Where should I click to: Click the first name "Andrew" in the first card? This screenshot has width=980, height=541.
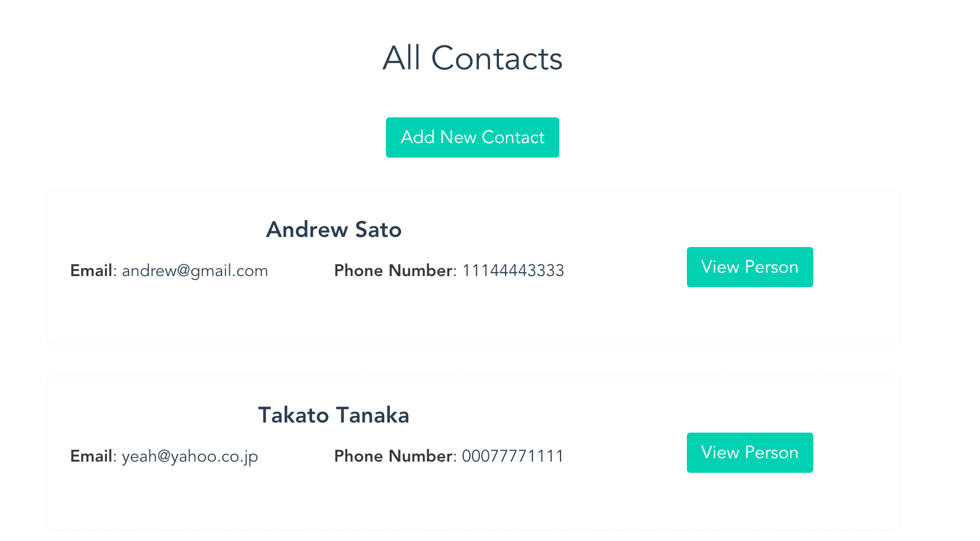pyautogui.click(x=307, y=230)
